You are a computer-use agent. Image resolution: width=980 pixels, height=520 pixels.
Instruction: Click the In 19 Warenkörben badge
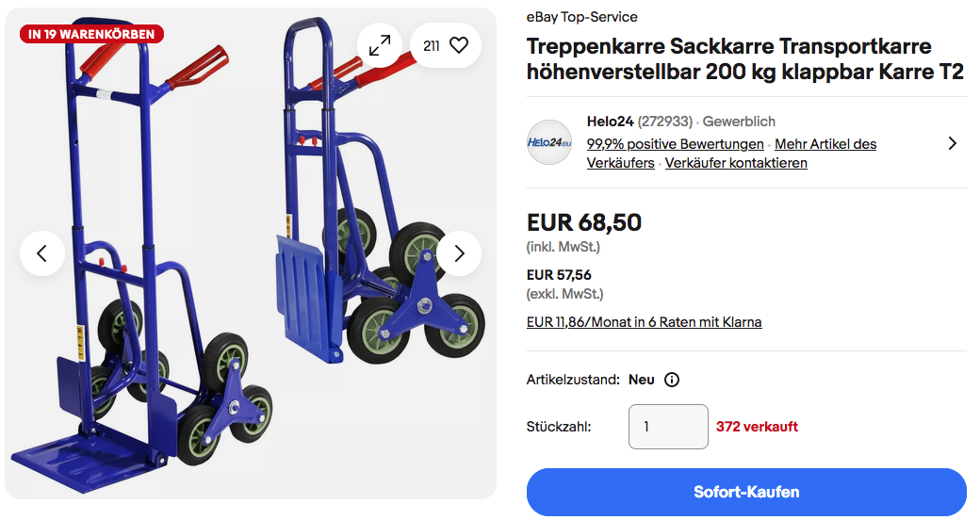pos(92,35)
